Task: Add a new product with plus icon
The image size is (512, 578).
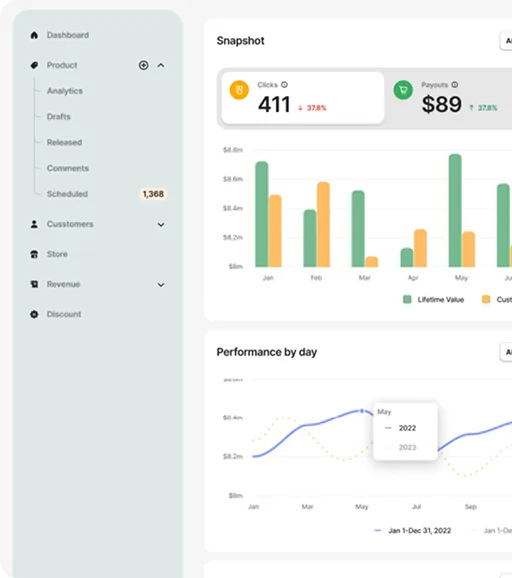Action: (143, 65)
